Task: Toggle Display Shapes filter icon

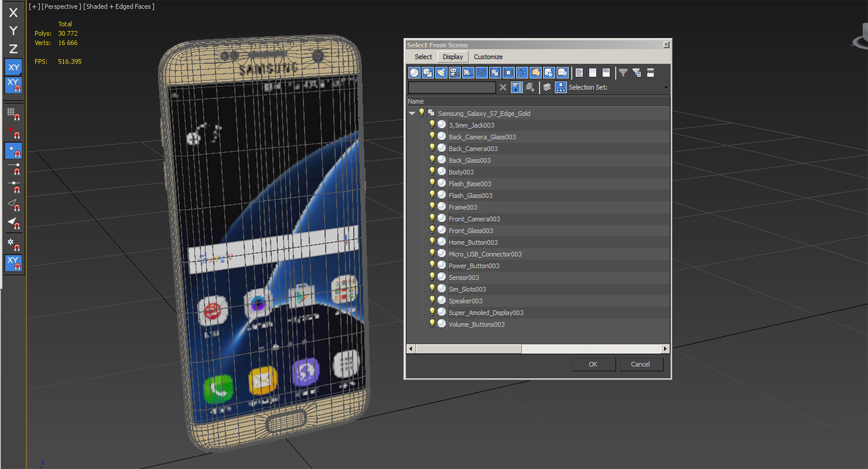Action: click(428, 73)
